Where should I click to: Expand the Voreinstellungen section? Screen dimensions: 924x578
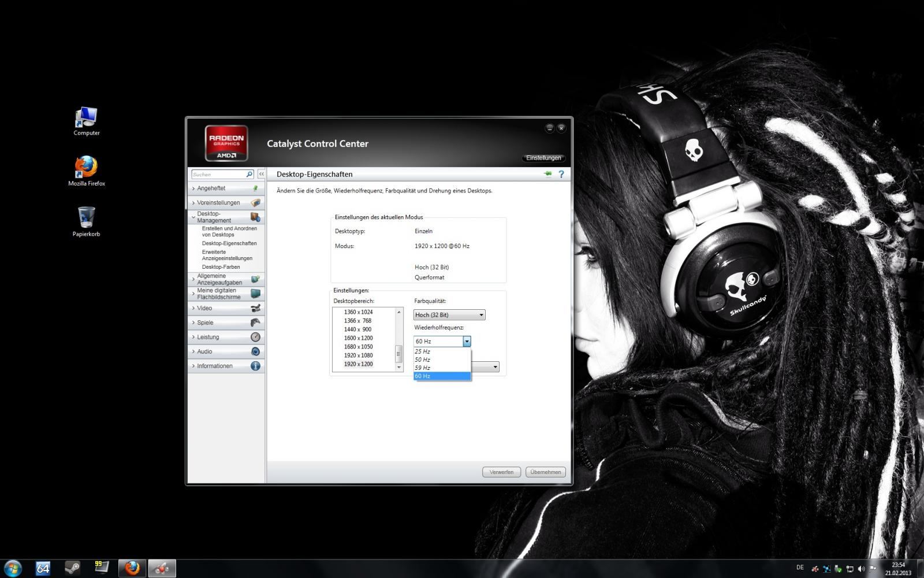click(x=193, y=203)
